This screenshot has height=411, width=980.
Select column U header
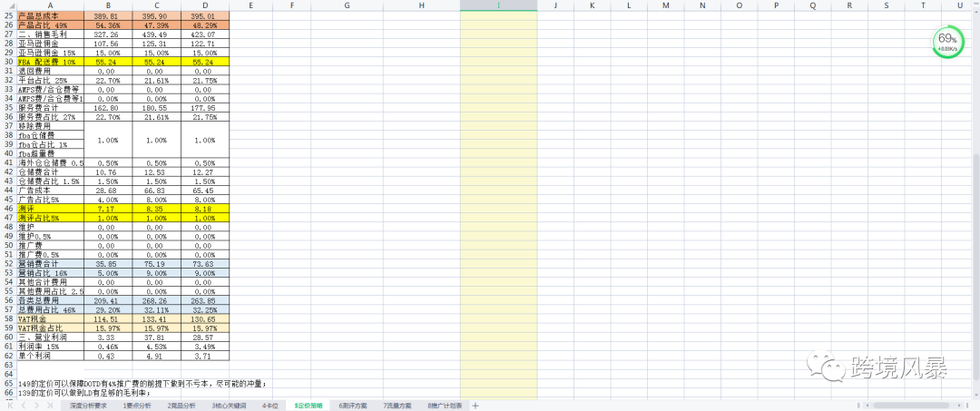pos(960,5)
